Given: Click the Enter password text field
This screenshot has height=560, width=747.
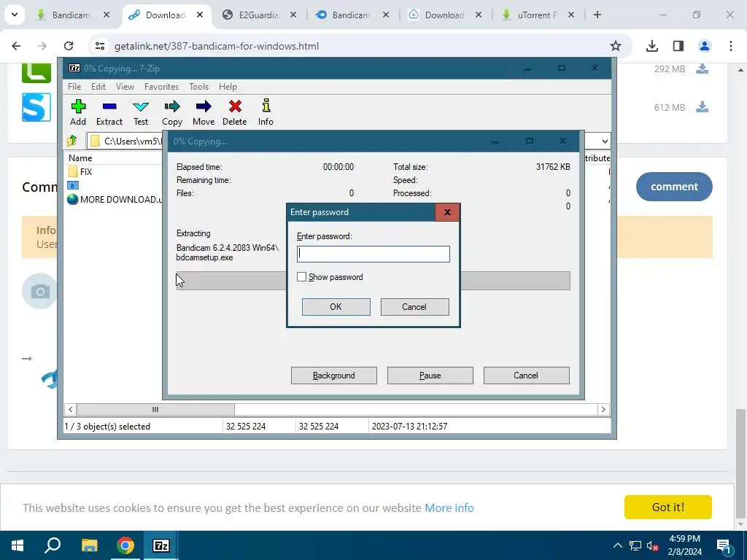Looking at the screenshot, I should (x=373, y=254).
